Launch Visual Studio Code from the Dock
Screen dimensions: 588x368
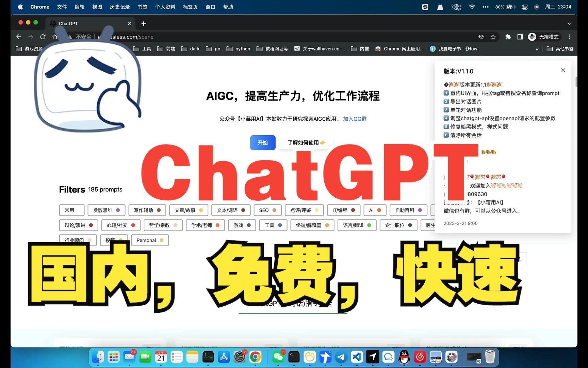pyautogui.click(x=356, y=357)
